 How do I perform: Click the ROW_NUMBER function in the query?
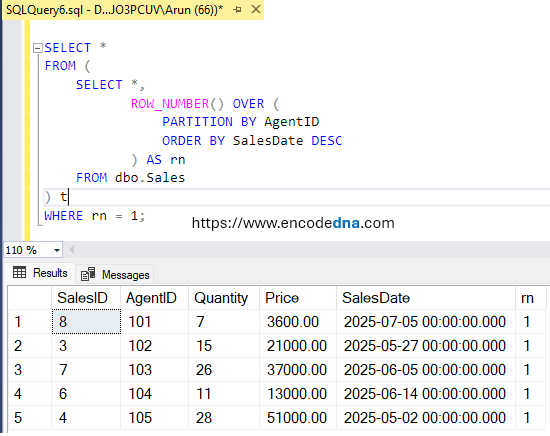point(170,104)
